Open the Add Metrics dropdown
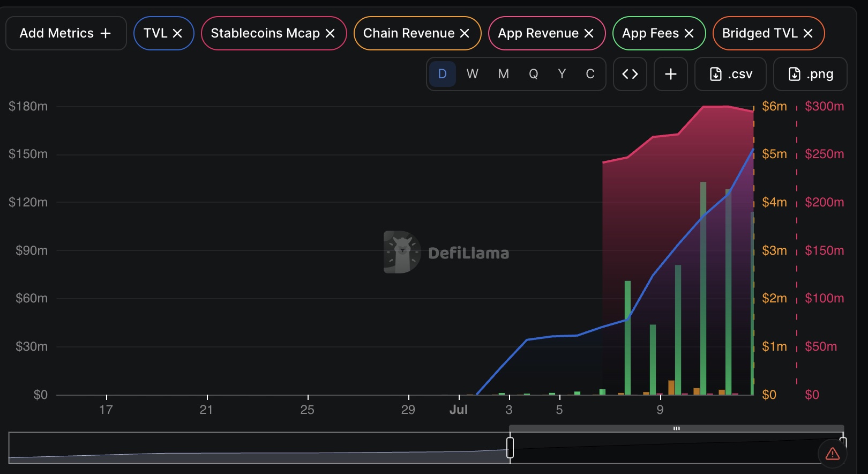 pyautogui.click(x=66, y=33)
